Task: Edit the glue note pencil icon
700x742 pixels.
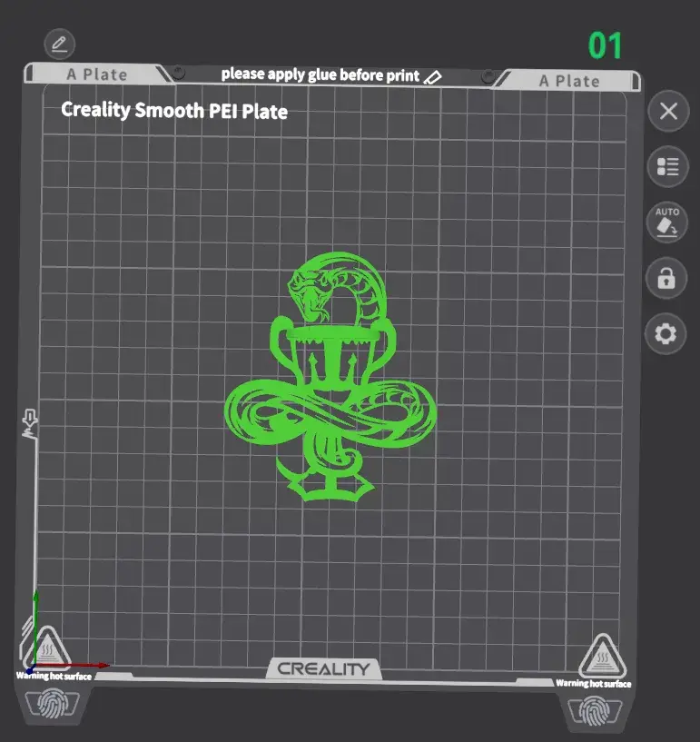Action: (433, 76)
